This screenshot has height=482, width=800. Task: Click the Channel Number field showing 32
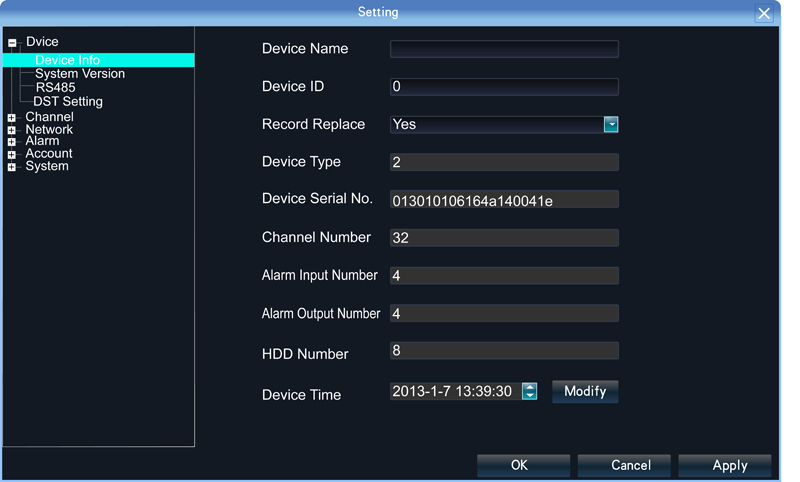point(504,238)
